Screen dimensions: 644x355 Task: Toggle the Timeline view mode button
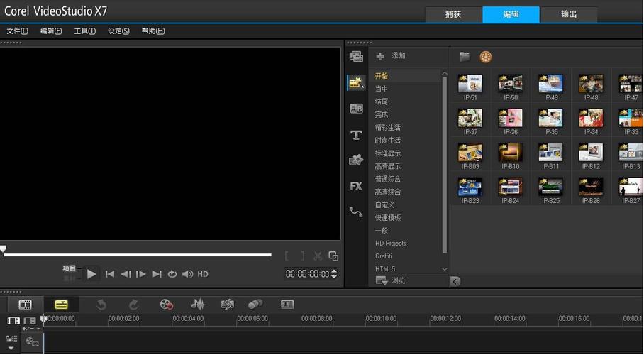[x=62, y=305]
